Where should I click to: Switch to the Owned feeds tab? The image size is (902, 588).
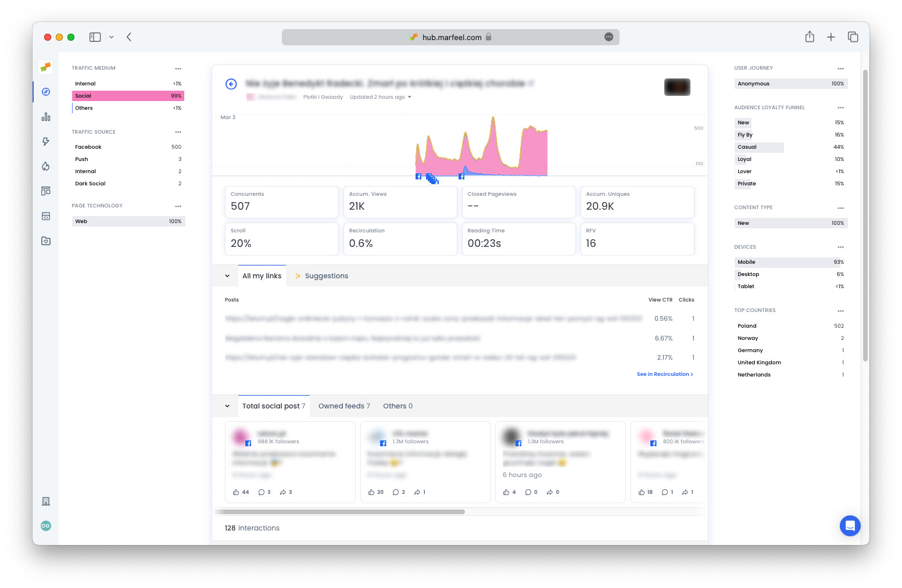(x=343, y=406)
